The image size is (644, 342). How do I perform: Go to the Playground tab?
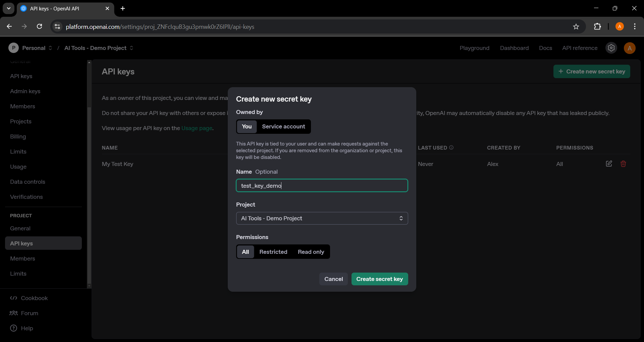click(x=474, y=48)
